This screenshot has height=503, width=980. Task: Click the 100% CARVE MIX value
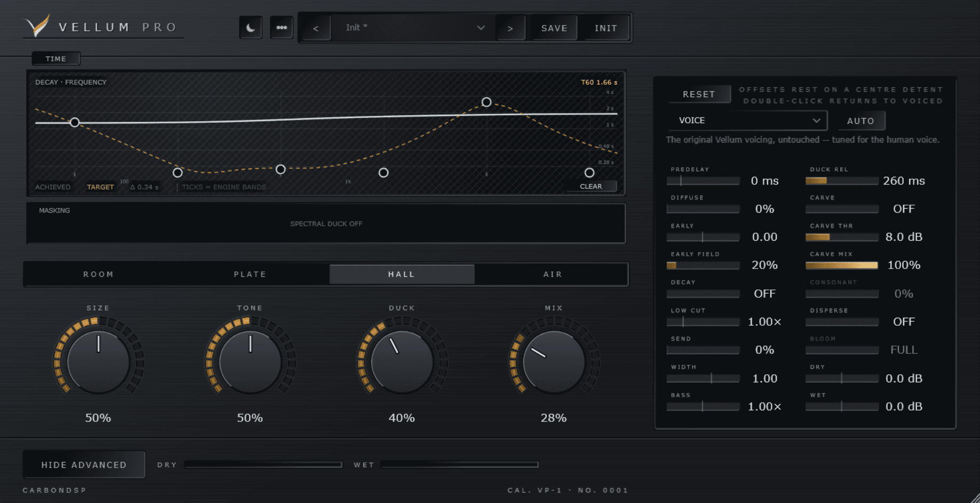point(904,265)
